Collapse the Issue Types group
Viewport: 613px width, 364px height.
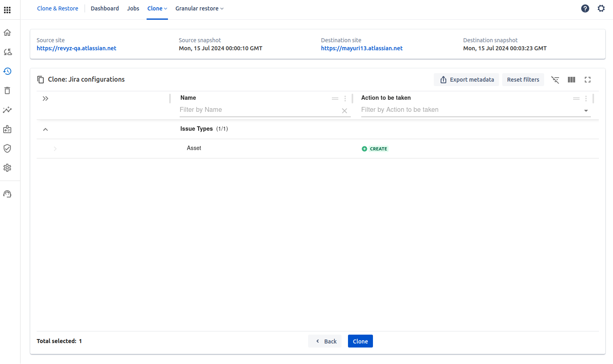[x=46, y=129]
